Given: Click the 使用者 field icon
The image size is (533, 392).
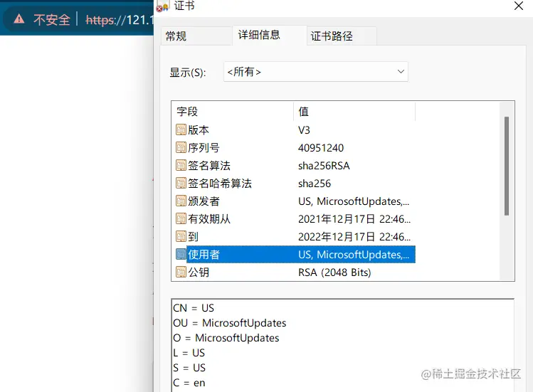Looking at the screenshot, I should point(181,254).
